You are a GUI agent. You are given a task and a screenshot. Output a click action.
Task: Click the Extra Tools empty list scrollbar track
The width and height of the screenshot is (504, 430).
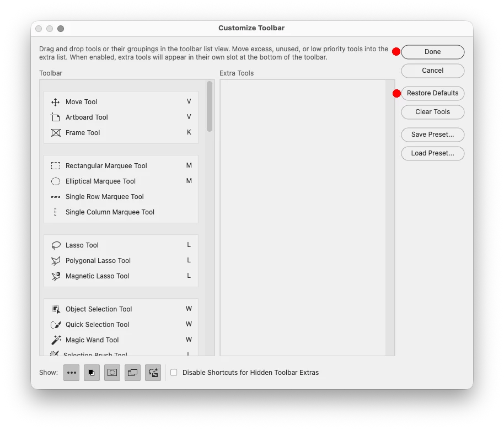click(390, 218)
